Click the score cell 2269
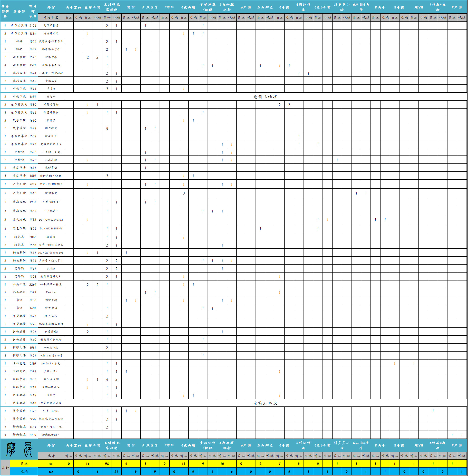The width and height of the screenshot is (468, 476). 33,285
